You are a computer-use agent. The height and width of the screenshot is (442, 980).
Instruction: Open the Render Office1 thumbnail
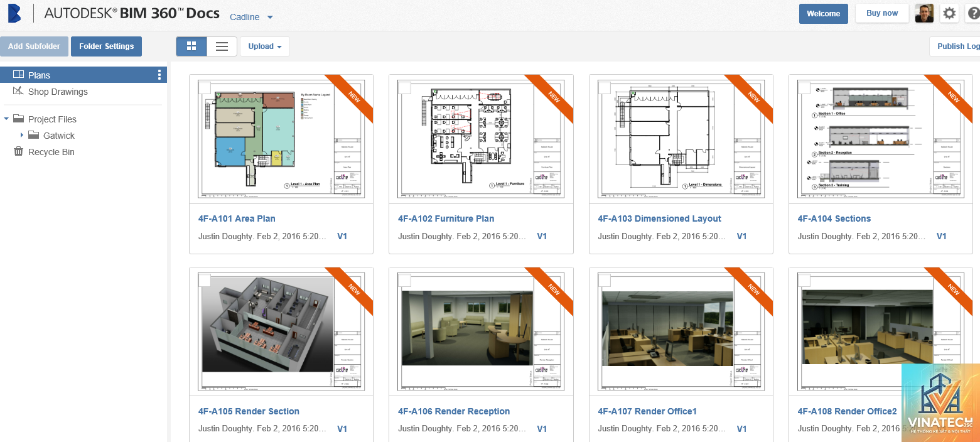(x=681, y=331)
